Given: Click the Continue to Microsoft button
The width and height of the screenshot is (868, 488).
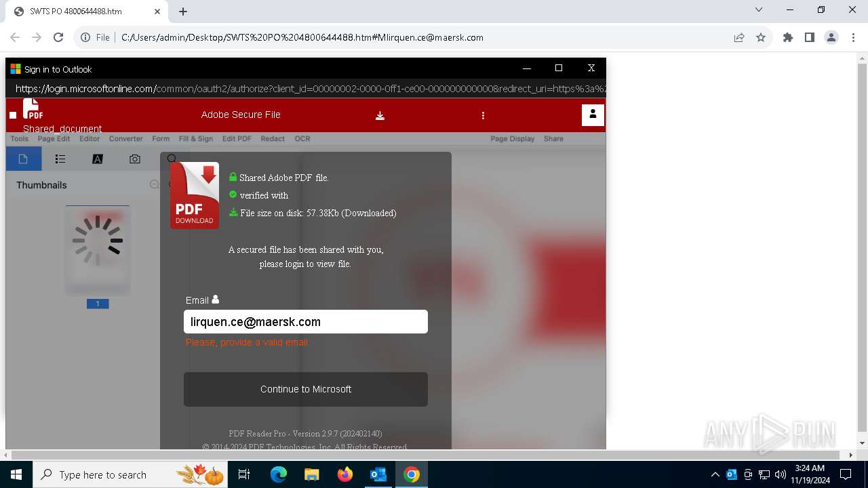Looking at the screenshot, I should pos(306,389).
